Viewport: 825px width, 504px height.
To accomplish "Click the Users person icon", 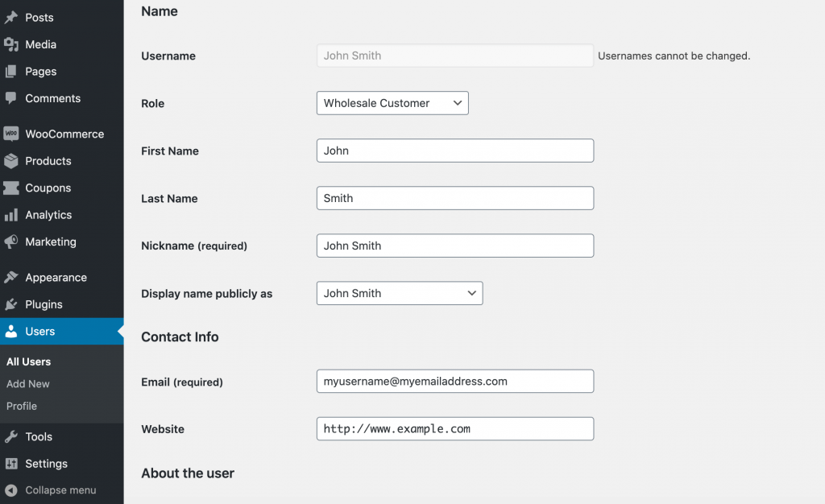I will tap(11, 331).
